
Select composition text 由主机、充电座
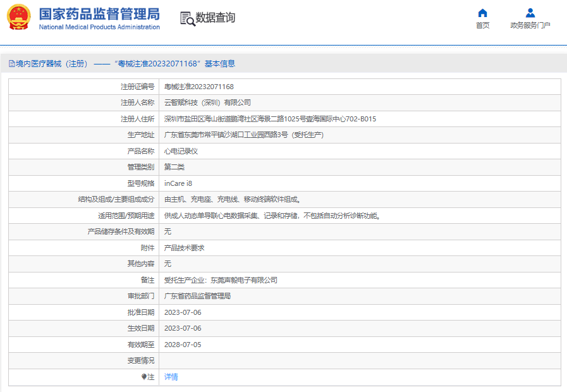pyautogui.click(x=233, y=199)
